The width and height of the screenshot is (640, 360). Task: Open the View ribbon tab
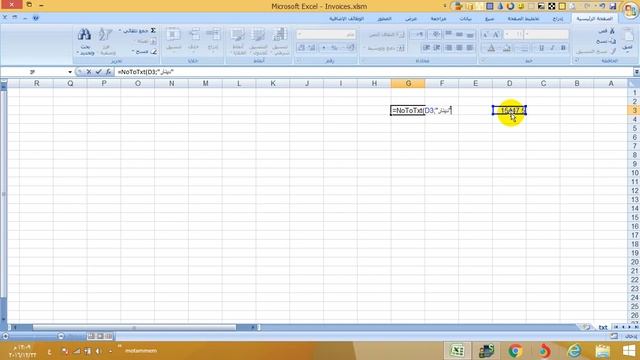[x=411, y=19]
